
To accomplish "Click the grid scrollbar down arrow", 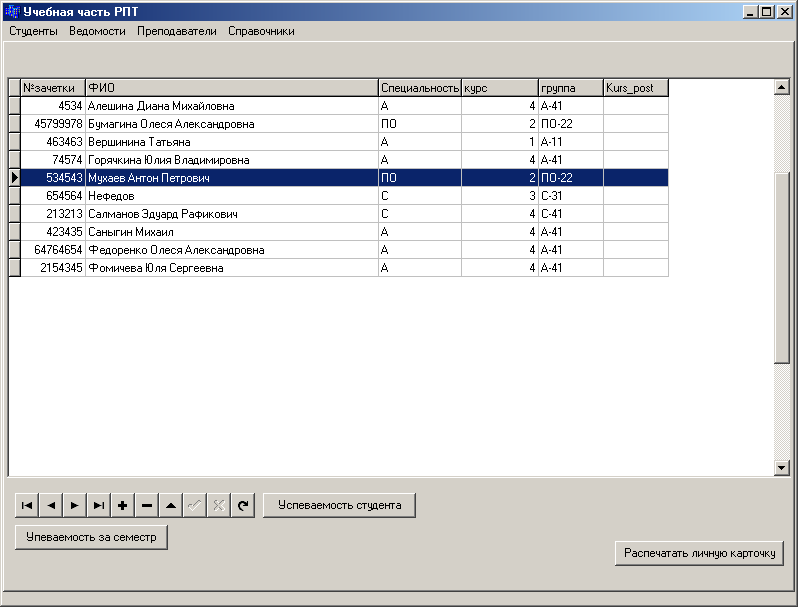I will (x=782, y=468).
